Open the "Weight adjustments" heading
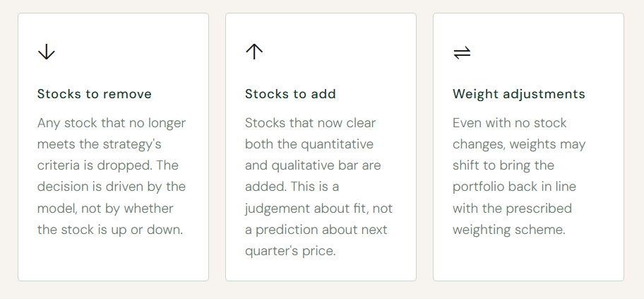This screenshot has width=644, height=299. [x=518, y=94]
